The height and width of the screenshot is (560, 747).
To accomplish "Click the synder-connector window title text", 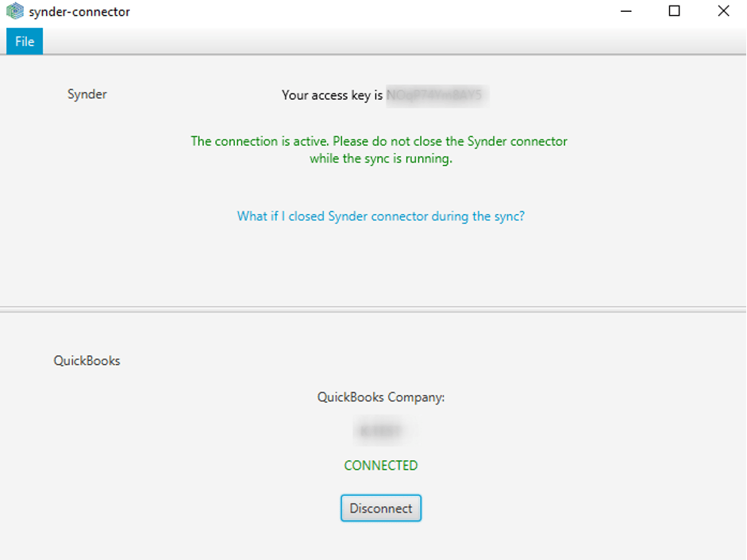I will pyautogui.click(x=79, y=11).
